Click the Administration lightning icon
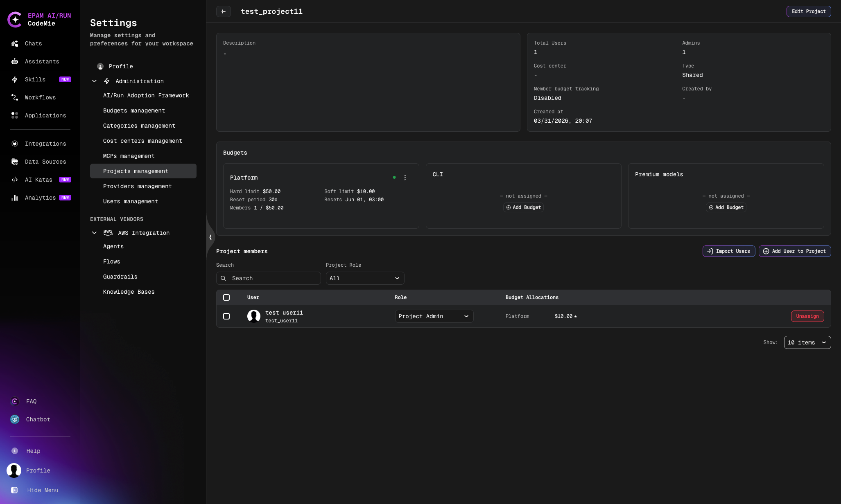841x504 pixels. point(107,81)
